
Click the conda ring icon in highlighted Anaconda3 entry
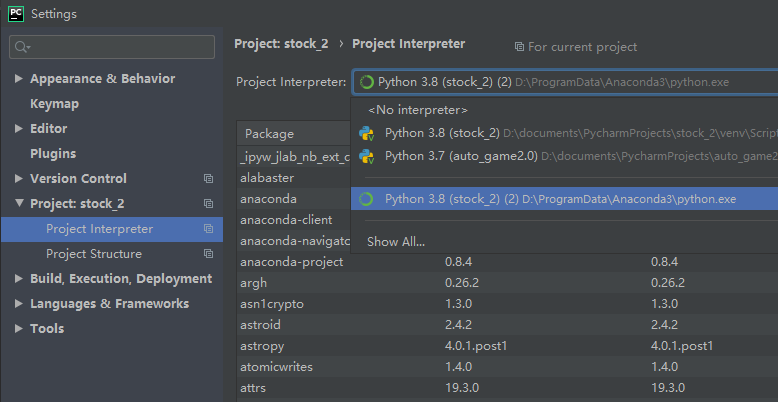(x=366, y=199)
